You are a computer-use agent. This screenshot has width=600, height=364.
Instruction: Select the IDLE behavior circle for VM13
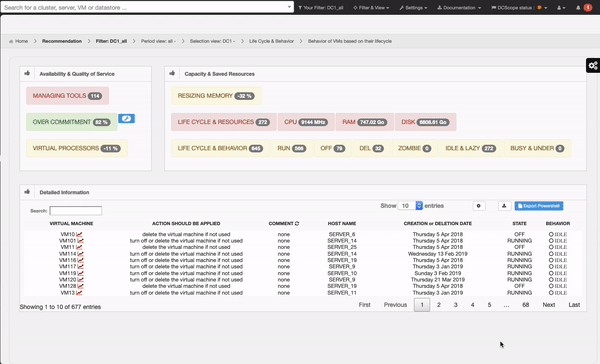pyautogui.click(x=551, y=293)
